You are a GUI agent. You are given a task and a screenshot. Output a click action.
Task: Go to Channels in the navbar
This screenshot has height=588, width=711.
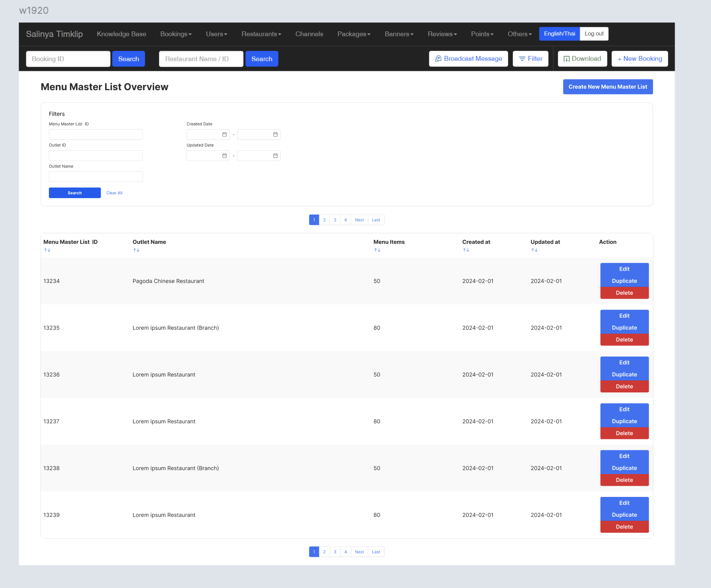pos(309,34)
